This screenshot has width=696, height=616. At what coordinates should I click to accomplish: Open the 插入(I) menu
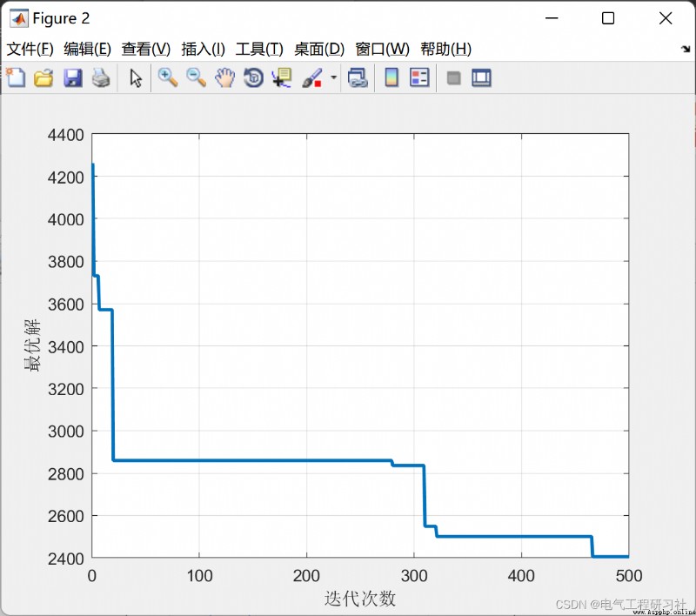tap(204, 49)
